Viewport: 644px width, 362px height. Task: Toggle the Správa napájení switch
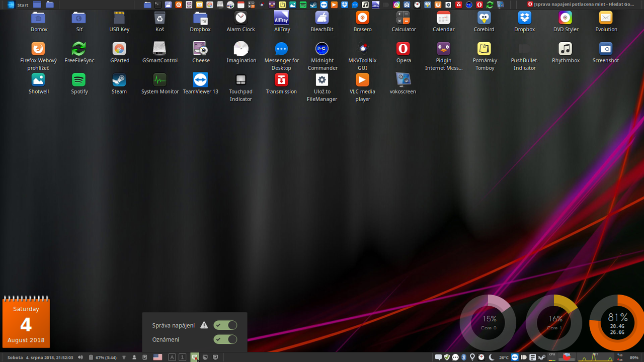225,325
